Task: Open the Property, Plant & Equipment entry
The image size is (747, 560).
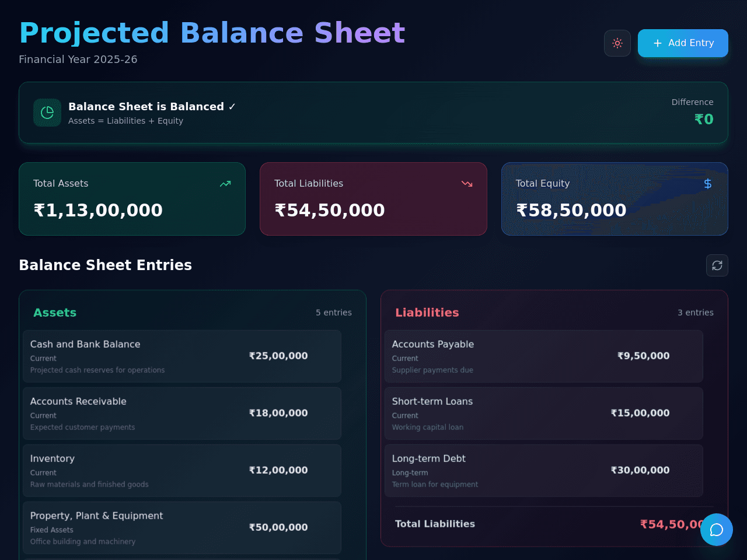Action: click(x=182, y=528)
